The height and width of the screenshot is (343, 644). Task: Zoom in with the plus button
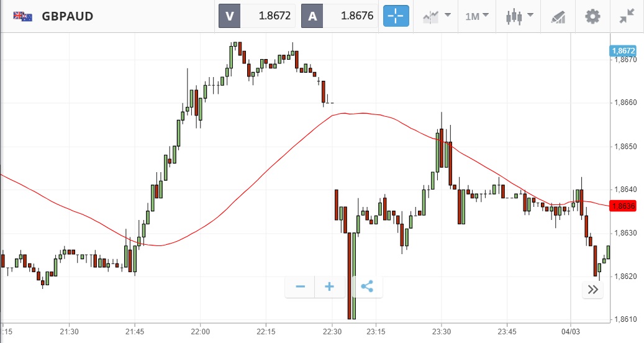(x=329, y=286)
